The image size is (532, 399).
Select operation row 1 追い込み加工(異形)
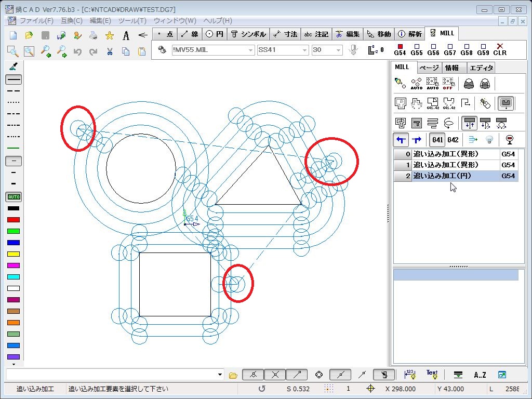446,165
